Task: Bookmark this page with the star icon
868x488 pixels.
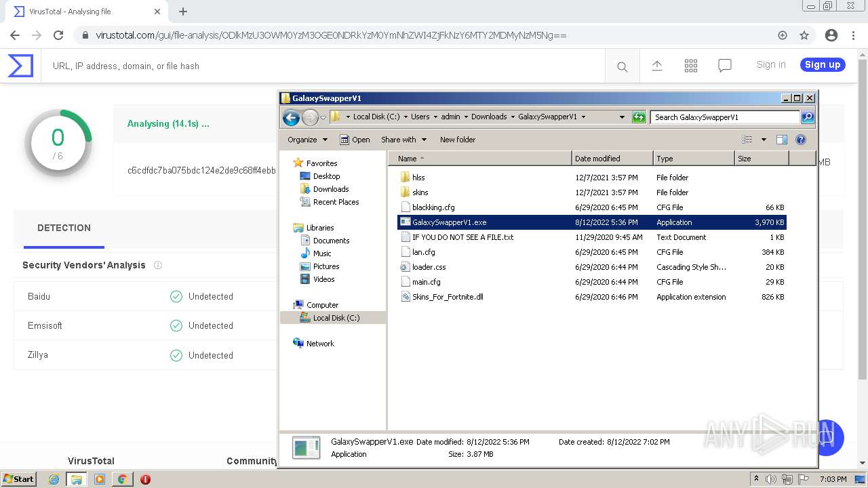Action: pos(804,35)
